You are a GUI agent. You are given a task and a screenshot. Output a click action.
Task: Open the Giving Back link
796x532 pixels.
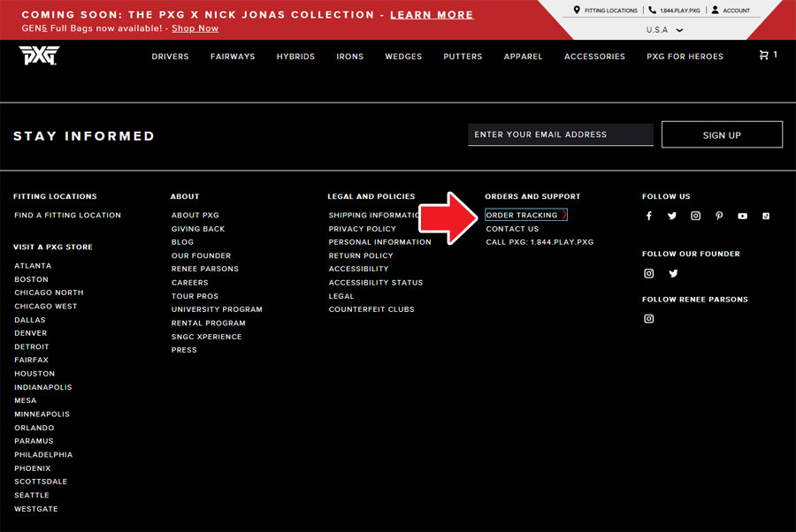[x=198, y=229]
